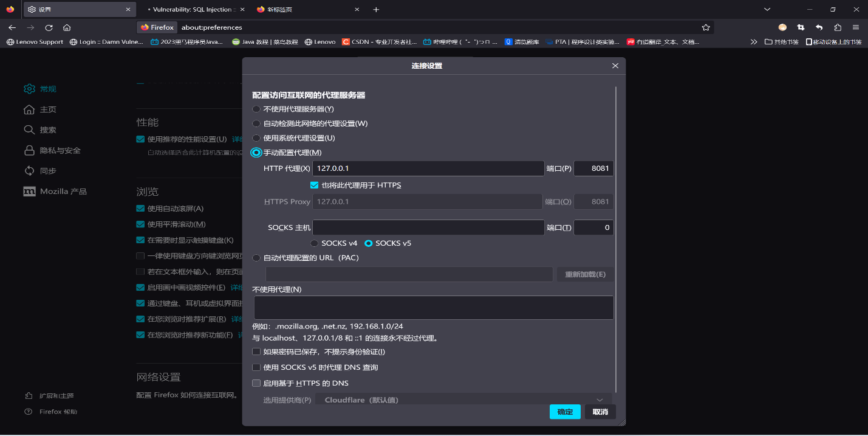Choose SOCKS v4 radio button
Screen dimensions: 868x436
314,243
